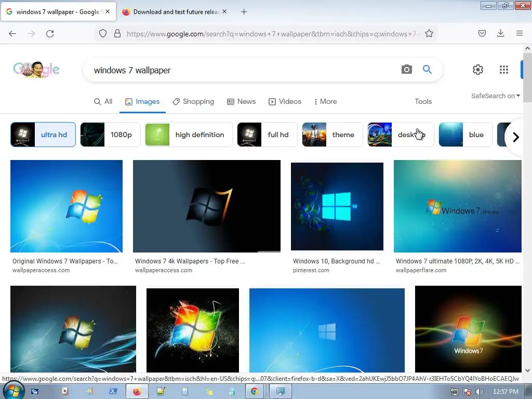Open the tracking protection shield icon
The width and height of the screenshot is (532, 399).
[x=103, y=33]
